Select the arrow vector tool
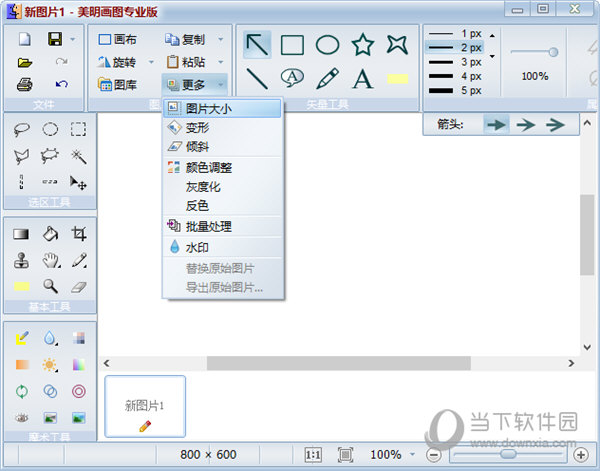The width and height of the screenshot is (600, 471). pyautogui.click(x=257, y=45)
